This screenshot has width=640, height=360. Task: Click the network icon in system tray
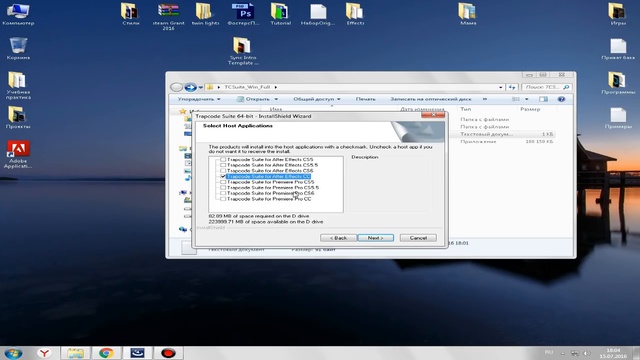(x=575, y=353)
